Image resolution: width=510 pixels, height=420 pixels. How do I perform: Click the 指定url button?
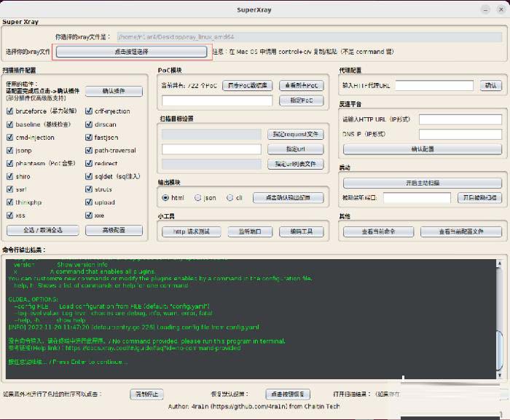coord(296,149)
